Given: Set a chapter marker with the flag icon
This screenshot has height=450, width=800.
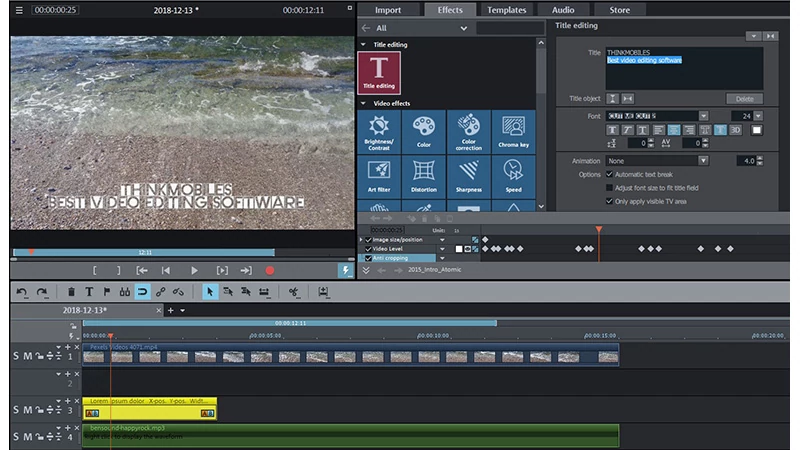Looking at the screenshot, I should (107, 292).
